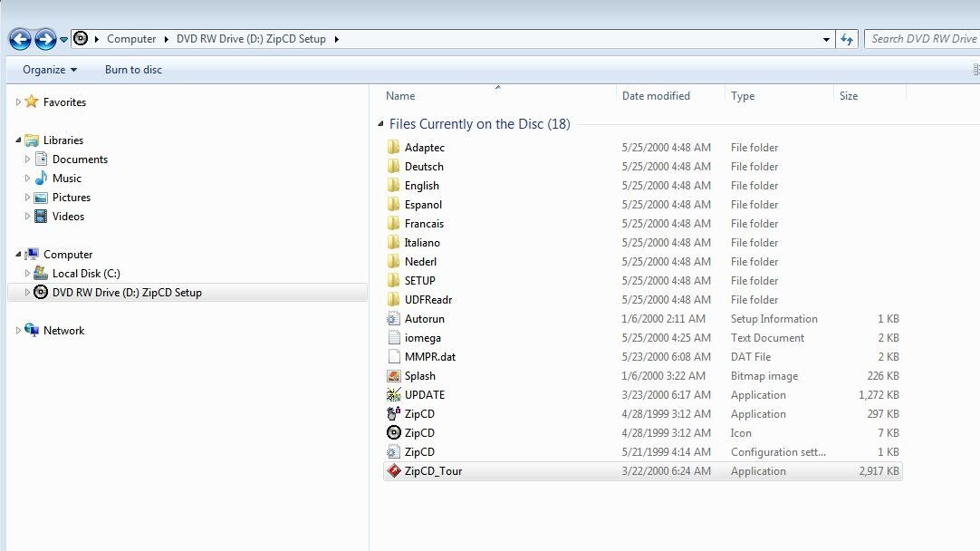This screenshot has width=980, height=551.
Task: Select the ZipCD_Tour application icon
Action: (394, 471)
